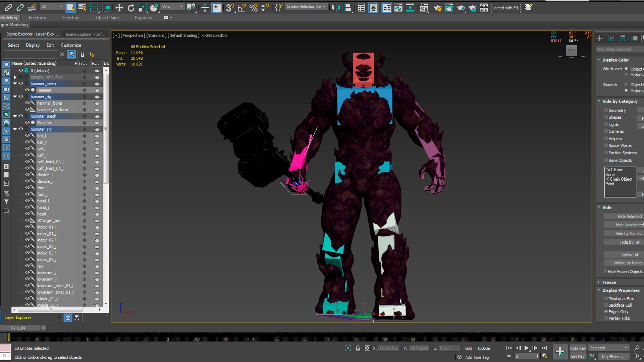
Task: Toggle visibility eye of 0 (default) layer
Action: 20,70
